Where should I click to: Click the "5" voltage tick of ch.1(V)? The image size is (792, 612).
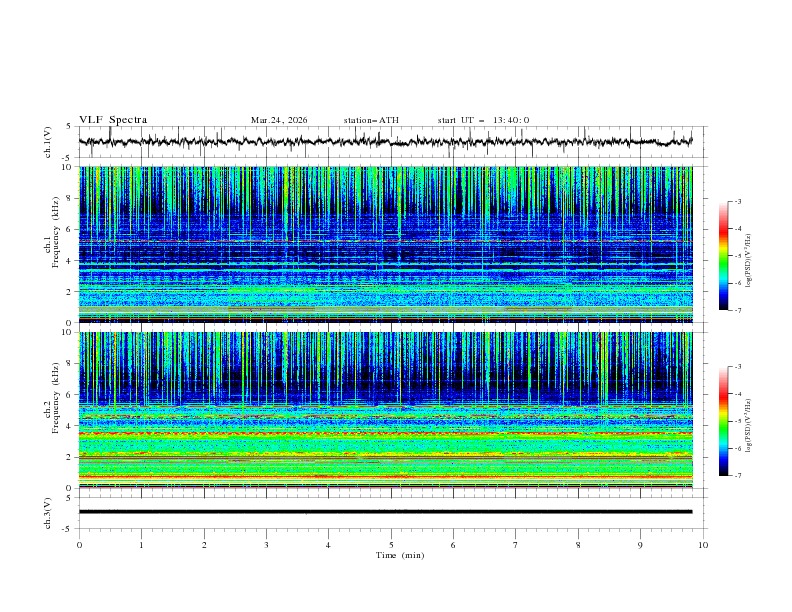point(69,127)
